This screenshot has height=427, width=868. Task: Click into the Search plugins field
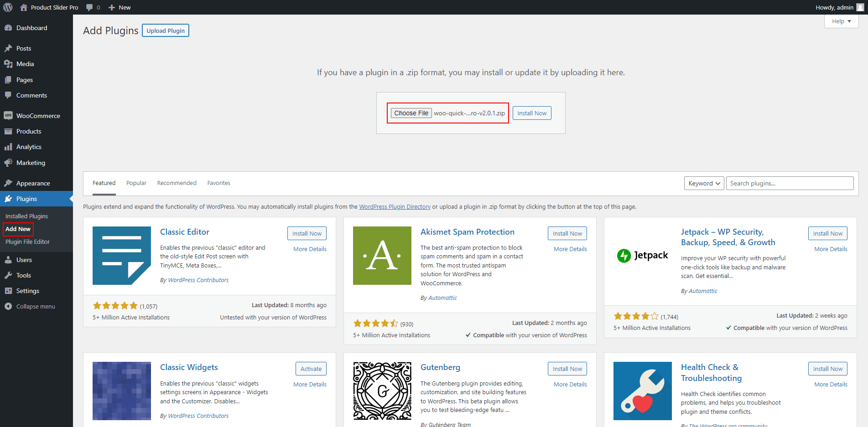click(790, 183)
